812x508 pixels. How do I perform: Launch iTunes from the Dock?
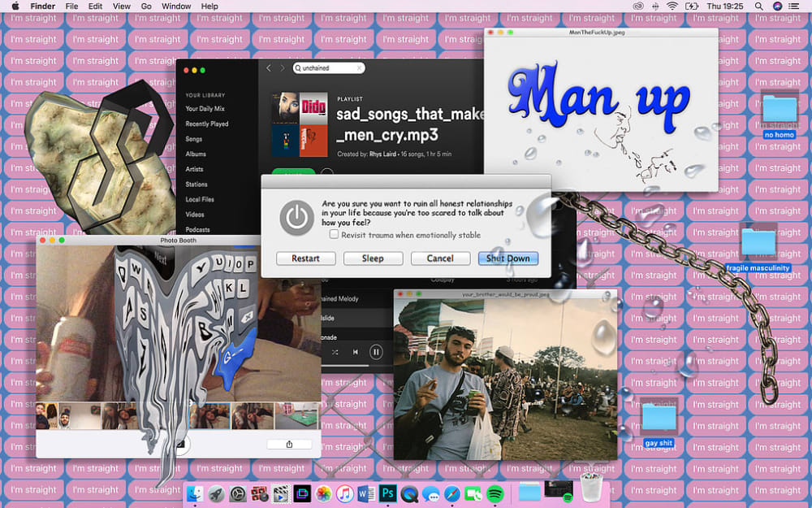345,494
